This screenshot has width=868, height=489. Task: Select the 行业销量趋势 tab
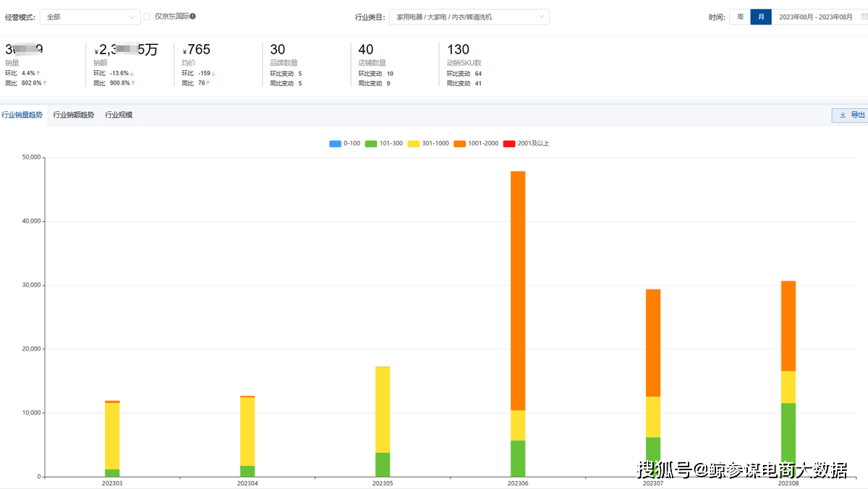tap(22, 115)
